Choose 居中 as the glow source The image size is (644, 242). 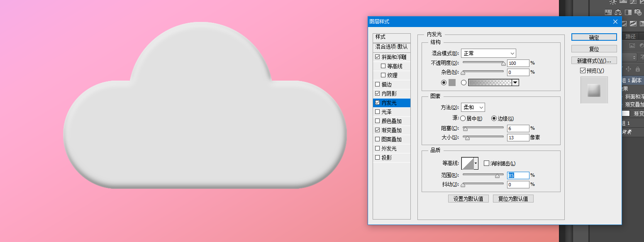pos(463,119)
